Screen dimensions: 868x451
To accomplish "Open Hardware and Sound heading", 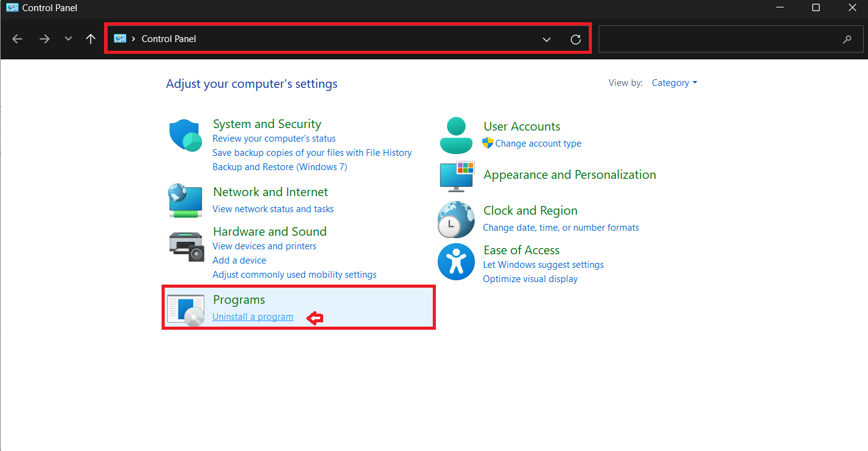I will point(270,231).
